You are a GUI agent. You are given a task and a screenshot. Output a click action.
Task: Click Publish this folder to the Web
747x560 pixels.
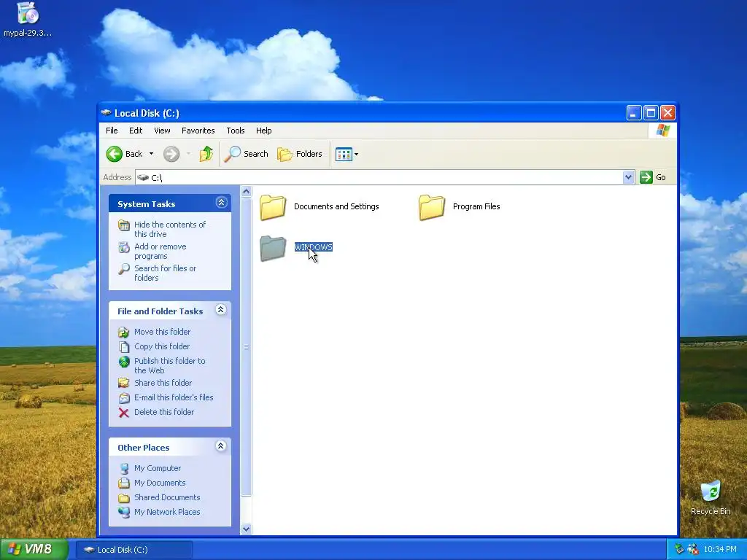pyautogui.click(x=169, y=365)
